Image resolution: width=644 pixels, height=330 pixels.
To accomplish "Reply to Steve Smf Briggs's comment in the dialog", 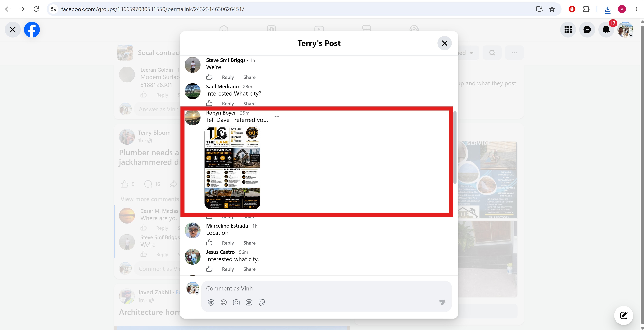I will click(228, 77).
